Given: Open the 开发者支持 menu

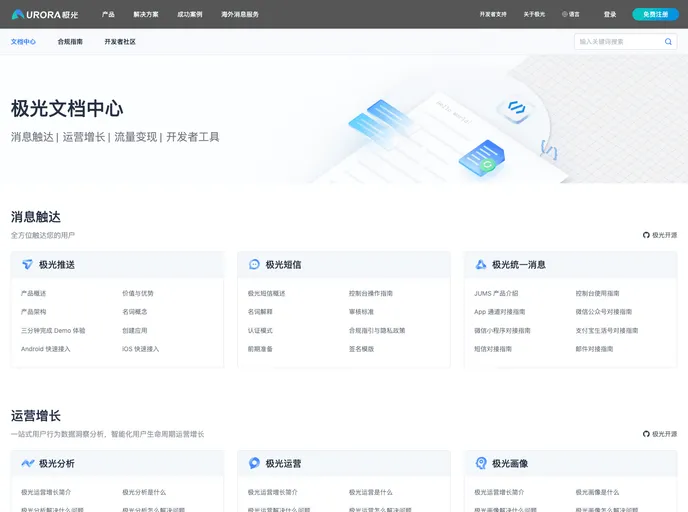Looking at the screenshot, I should point(493,14).
